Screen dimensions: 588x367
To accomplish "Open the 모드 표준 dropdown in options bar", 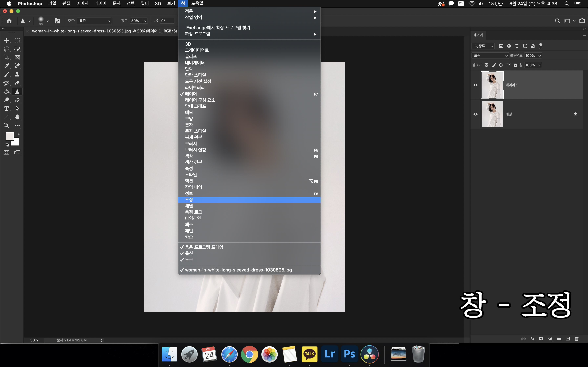I will (x=94, y=21).
